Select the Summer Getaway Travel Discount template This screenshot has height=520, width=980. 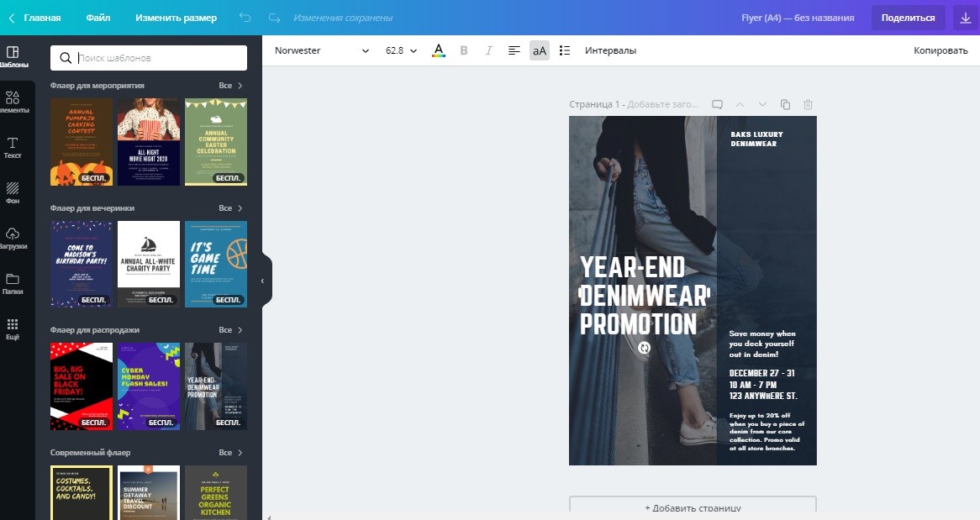click(x=149, y=492)
